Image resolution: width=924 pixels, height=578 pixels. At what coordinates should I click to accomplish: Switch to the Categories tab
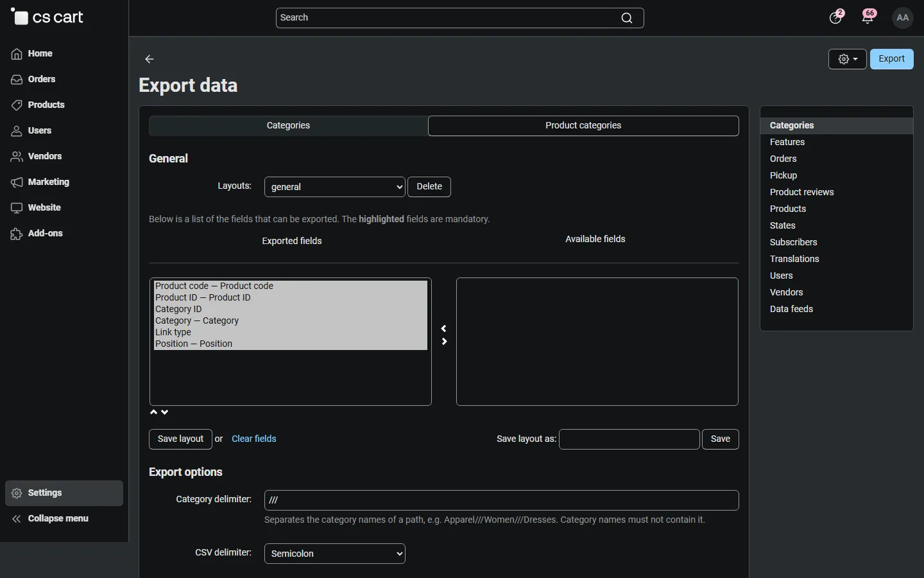point(289,126)
